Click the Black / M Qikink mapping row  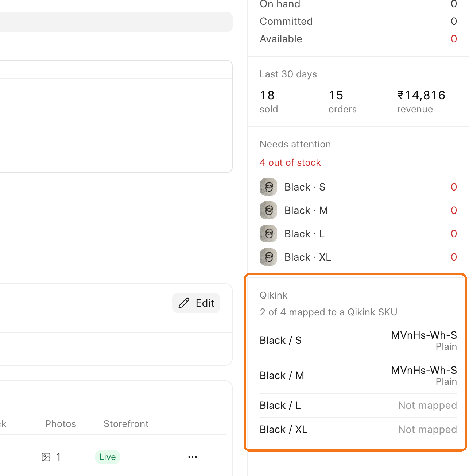358,376
